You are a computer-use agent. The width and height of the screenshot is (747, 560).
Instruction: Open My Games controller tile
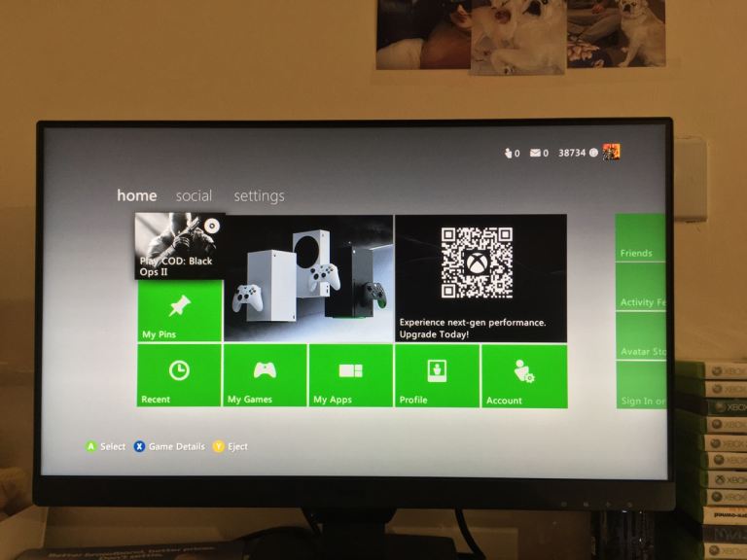click(x=265, y=375)
